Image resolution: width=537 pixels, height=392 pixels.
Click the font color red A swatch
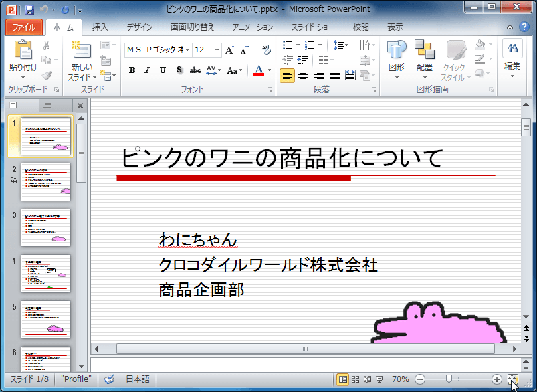(259, 70)
